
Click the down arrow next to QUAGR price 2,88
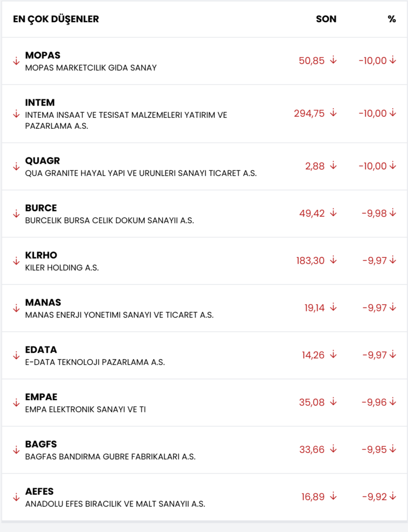click(x=333, y=166)
